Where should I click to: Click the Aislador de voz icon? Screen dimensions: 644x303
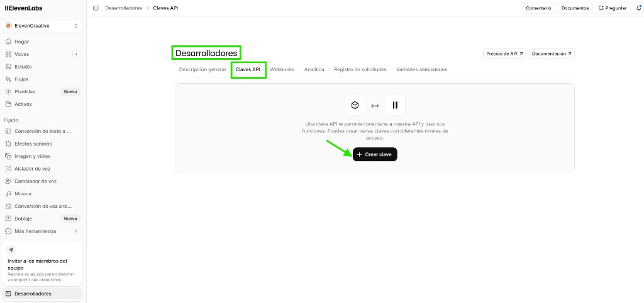click(x=8, y=169)
